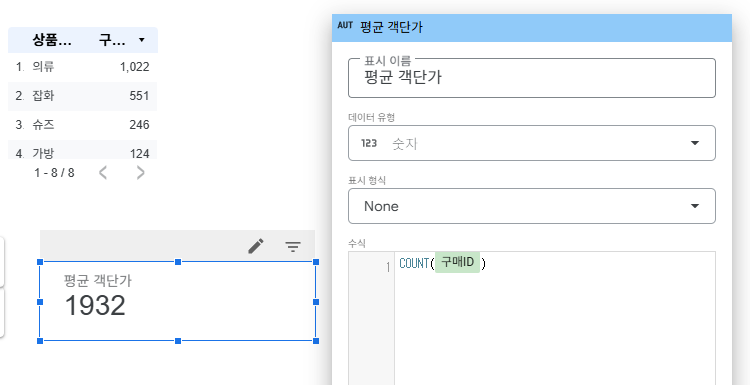This screenshot has height=385, width=750.
Task: Click the 구... column header
Action: click(112, 41)
